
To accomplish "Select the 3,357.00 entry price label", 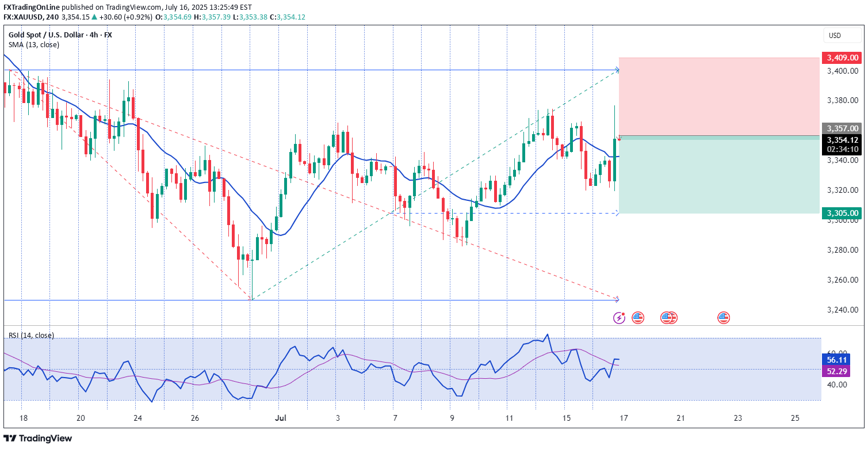I will click(x=843, y=128).
